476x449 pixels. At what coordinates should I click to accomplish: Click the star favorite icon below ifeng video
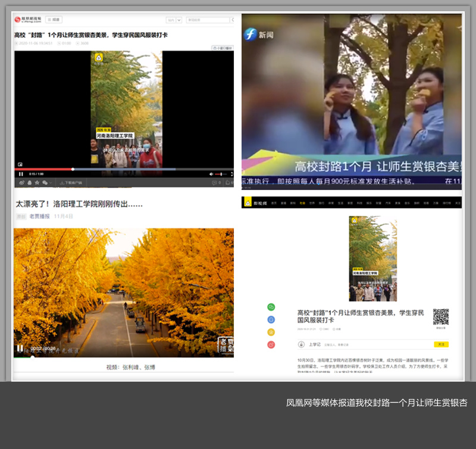[37, 183]
